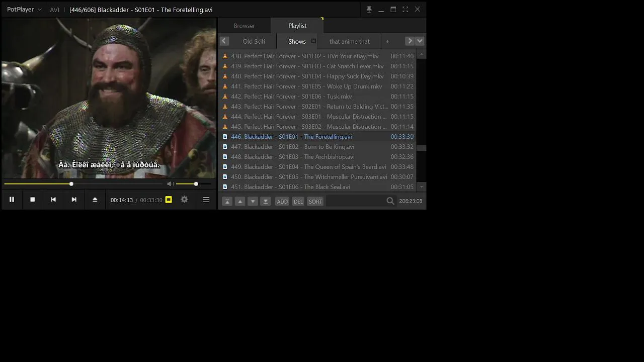Move selected playlist item up
644x362 pixels.
[x=240, y=201]
